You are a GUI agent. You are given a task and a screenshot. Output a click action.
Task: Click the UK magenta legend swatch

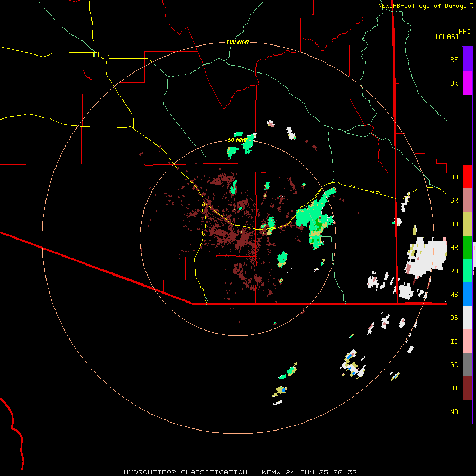pyautogui.click(x=467, y=83)
